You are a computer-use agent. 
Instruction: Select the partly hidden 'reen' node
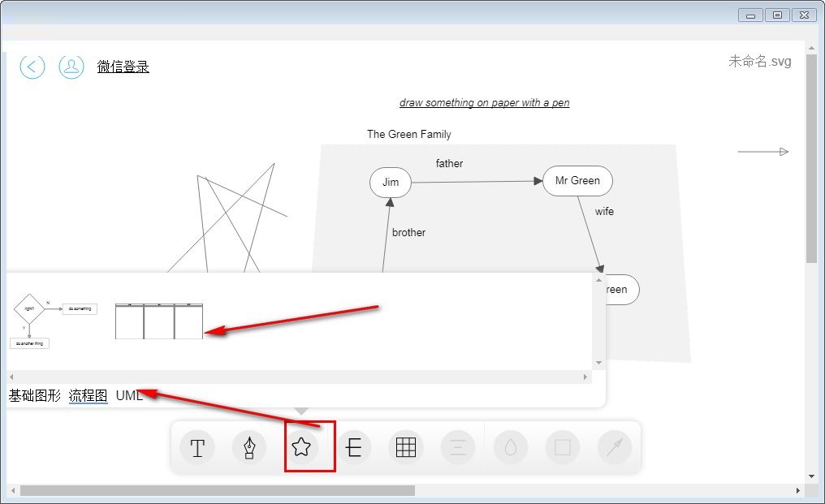tap(623, 290)
